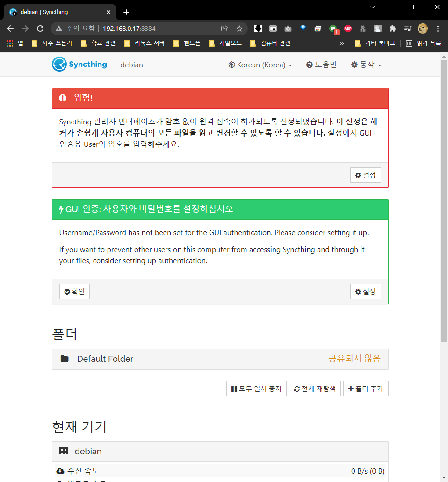This screenshot has height=482, width=448.
Task: Click the green IP extension icon with badge
Action: (333, 29)
